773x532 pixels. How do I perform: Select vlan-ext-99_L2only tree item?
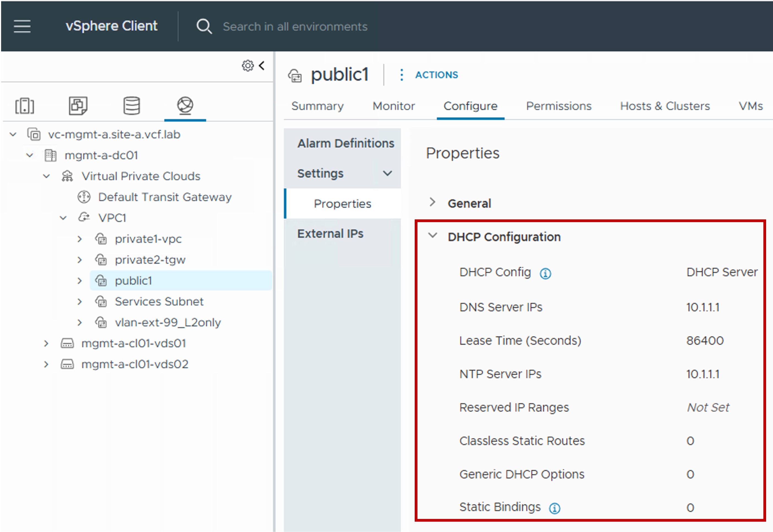[168, 322]
